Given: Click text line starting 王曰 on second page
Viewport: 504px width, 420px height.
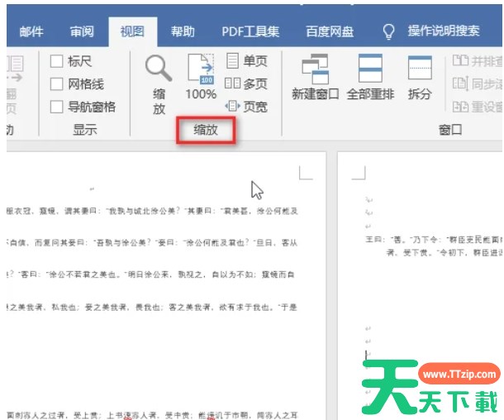Looking at the screenshot, I should tap(434, 240).
